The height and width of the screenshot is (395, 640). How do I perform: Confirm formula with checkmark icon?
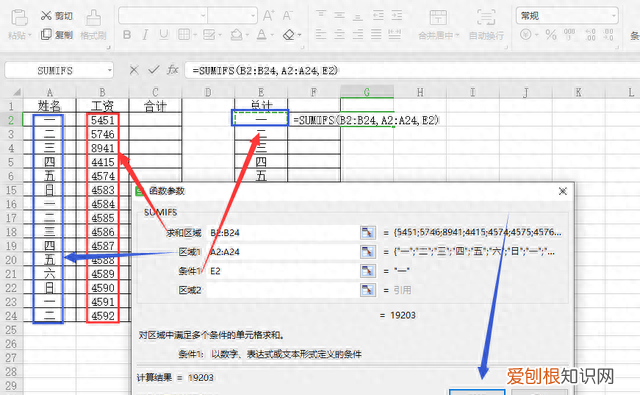point(153,70)
